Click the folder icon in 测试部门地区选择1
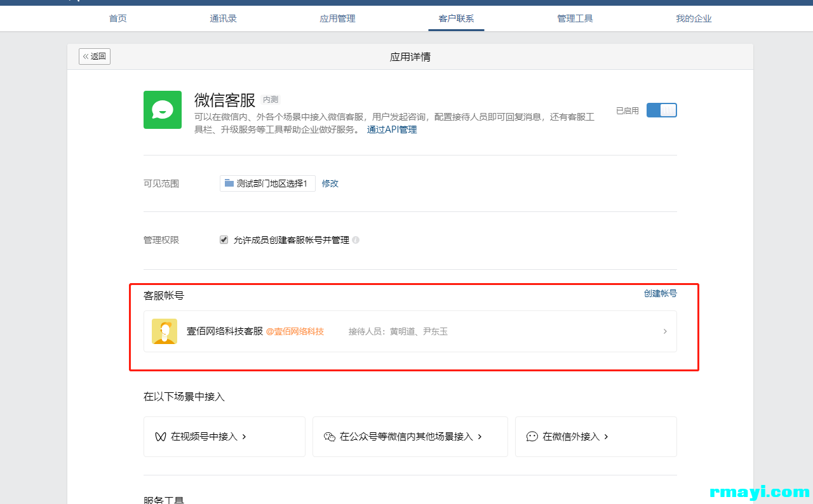This screenshot has width=813, height=504. click(229, 183)
